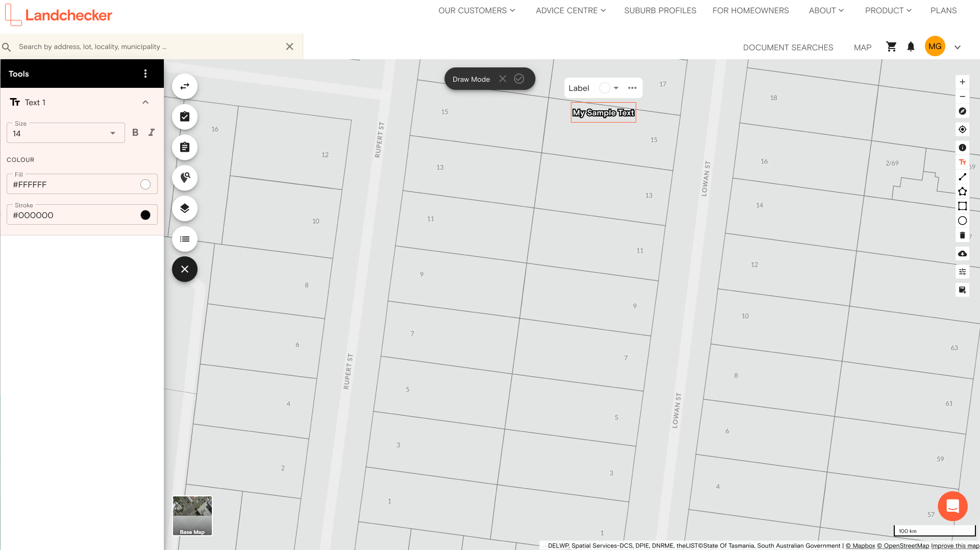Viewport: 980px width, 550px height.
Task: Toggle italic text formatting
Action: pos(152,132)
